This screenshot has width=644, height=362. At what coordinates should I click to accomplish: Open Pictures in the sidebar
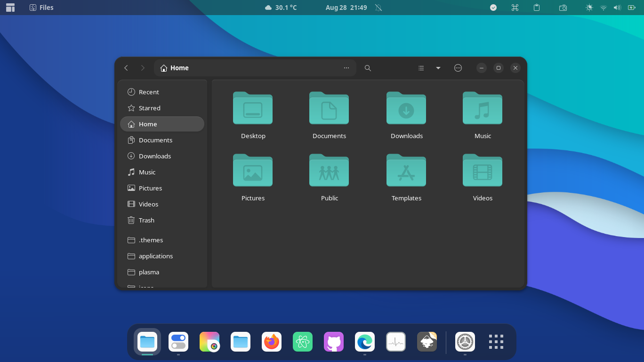tap(162, 188)
